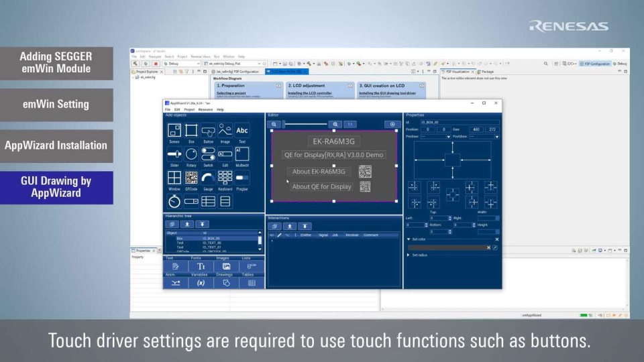Add a Progbar object
The image size is (644, 362).
pyautogui.click(x=242, y=178)
